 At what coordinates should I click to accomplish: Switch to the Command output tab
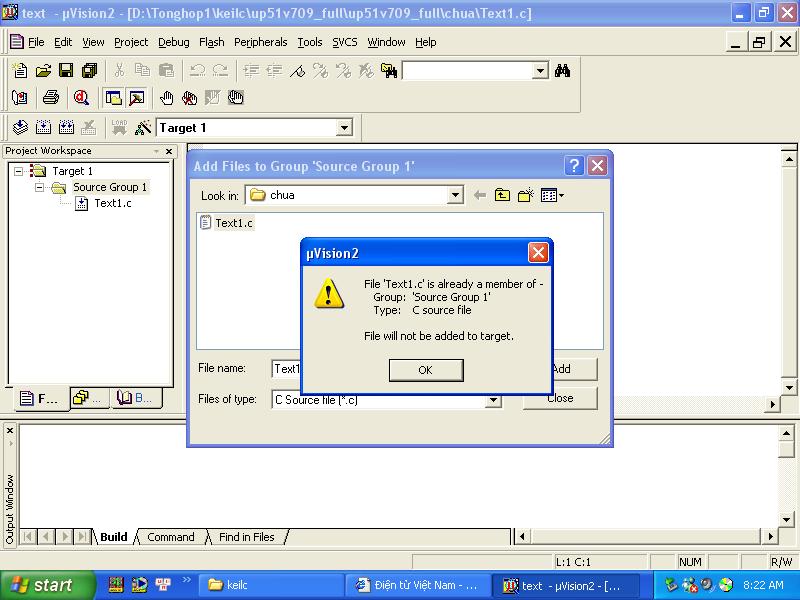[x=170, y=537]
